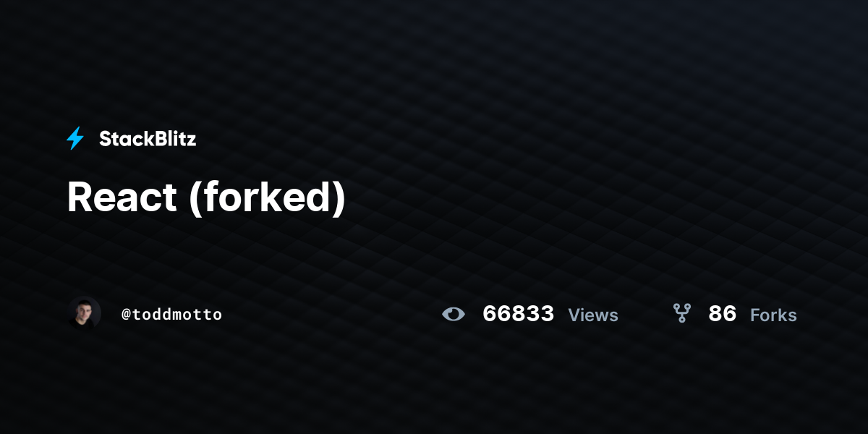Click the StackBlitz lightning bolt logo
The width and height of the screenshot is (868, 434).
[x=75, y=138]
